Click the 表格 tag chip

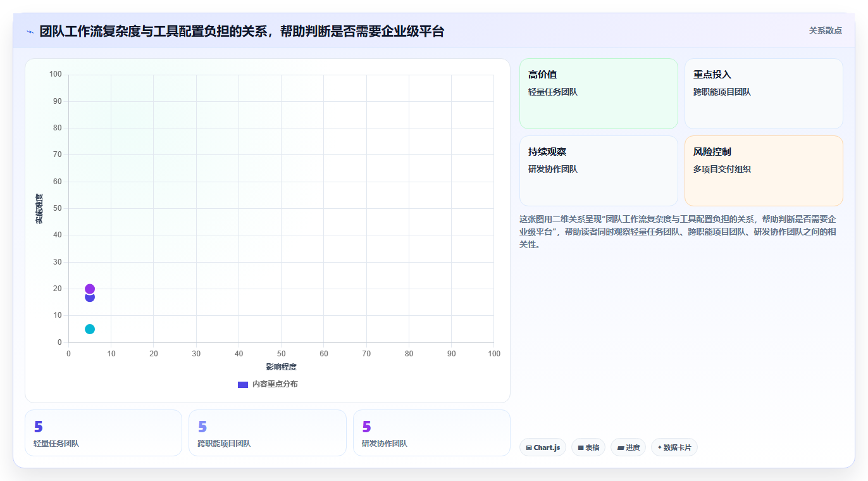[588, 447]
